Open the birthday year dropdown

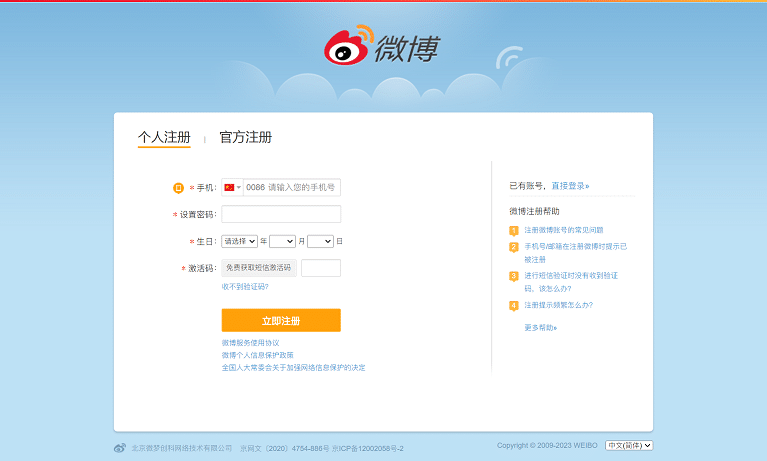239,241
